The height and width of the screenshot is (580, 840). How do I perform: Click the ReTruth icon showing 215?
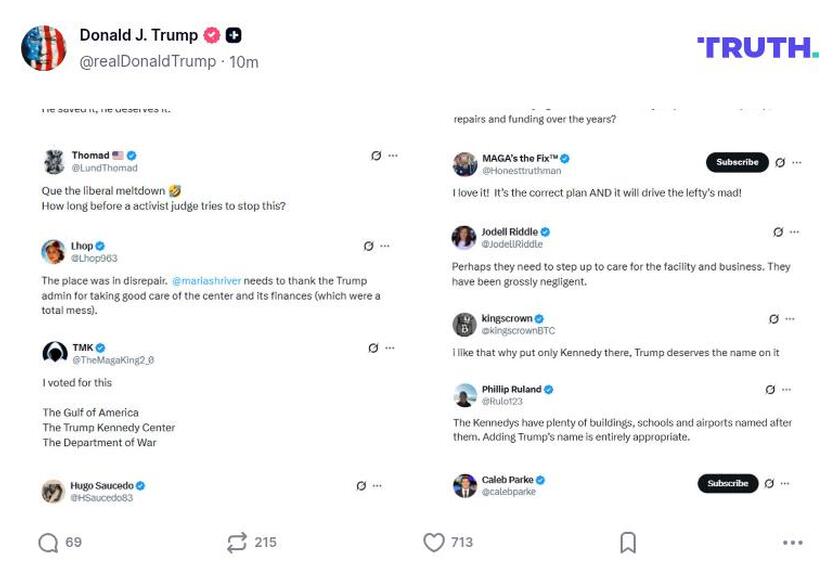(x=236, y=541)
